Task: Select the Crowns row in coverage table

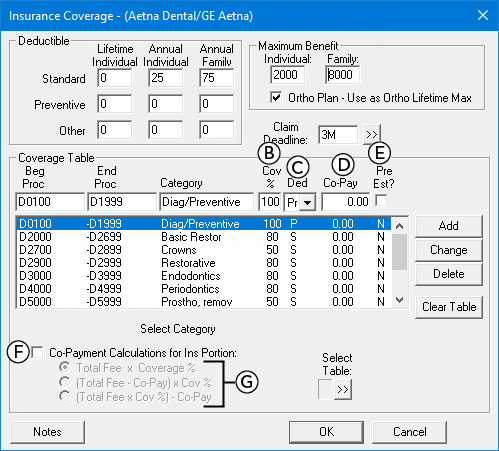Action: coord(204,250)
